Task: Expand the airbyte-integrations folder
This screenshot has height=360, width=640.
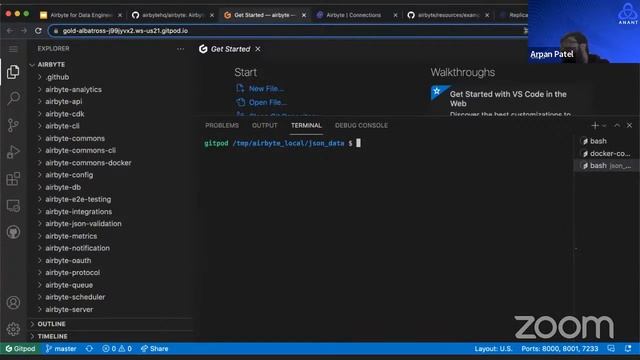Action: click(x=40, y=211)
